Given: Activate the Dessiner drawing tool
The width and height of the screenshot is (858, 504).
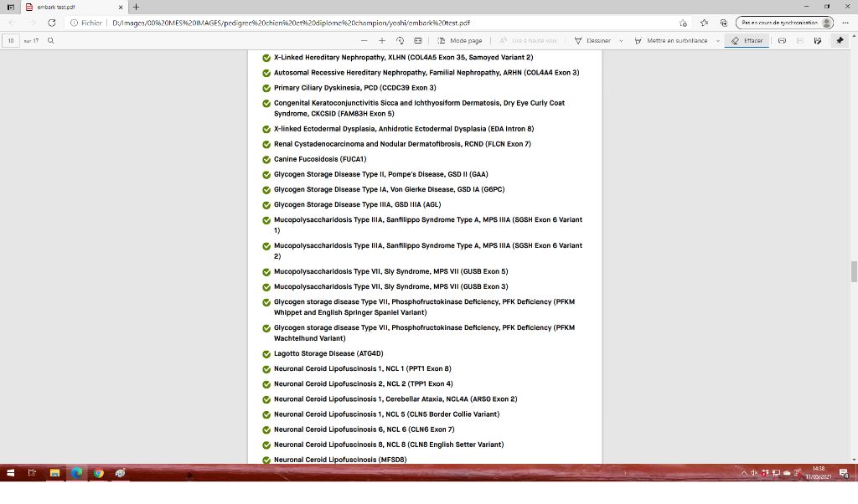Looking at the screenshot, I should [x=592, y=40].
